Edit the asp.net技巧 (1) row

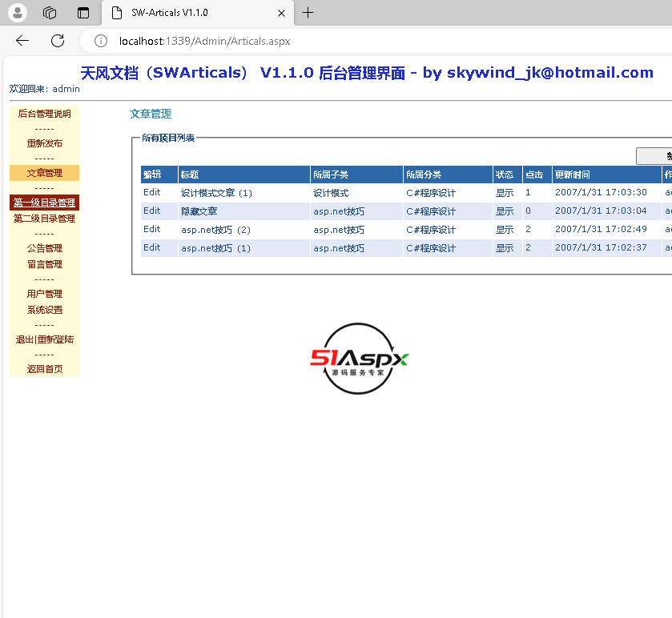[151, 247]
